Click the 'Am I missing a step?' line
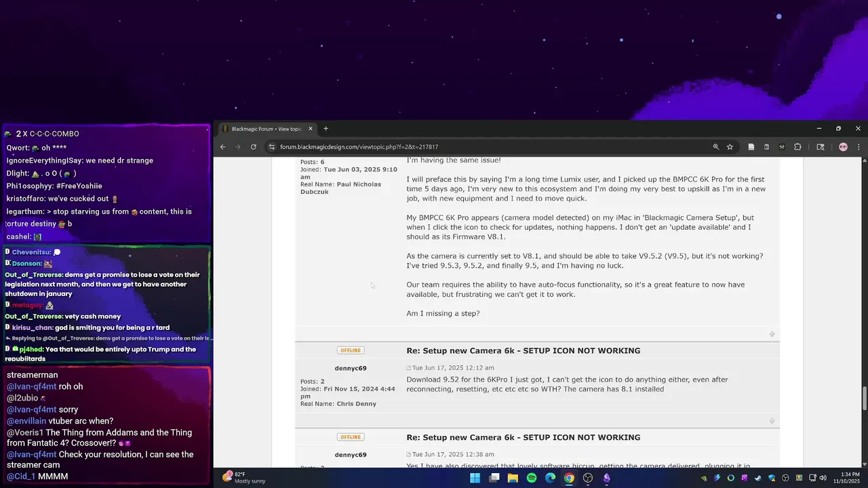This screenshot has height=488, width=868. pyautogui.click(x=443, y=314)
